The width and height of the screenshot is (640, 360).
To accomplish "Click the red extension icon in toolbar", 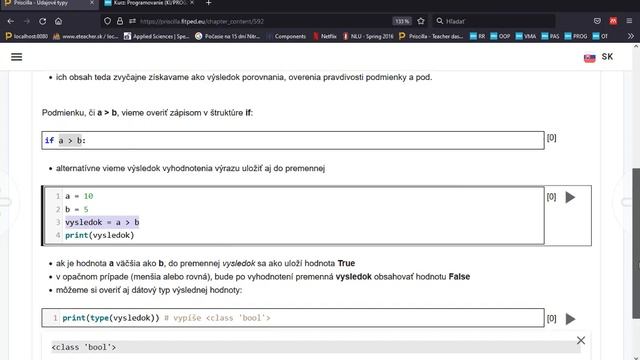I will (613, 21).
